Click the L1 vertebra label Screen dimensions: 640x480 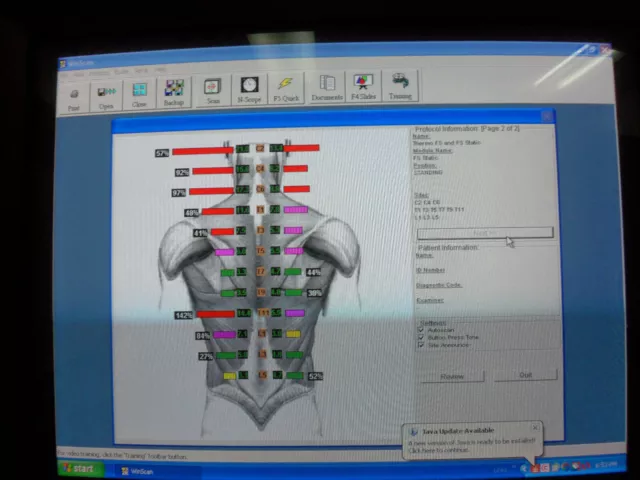click(262, 333)
